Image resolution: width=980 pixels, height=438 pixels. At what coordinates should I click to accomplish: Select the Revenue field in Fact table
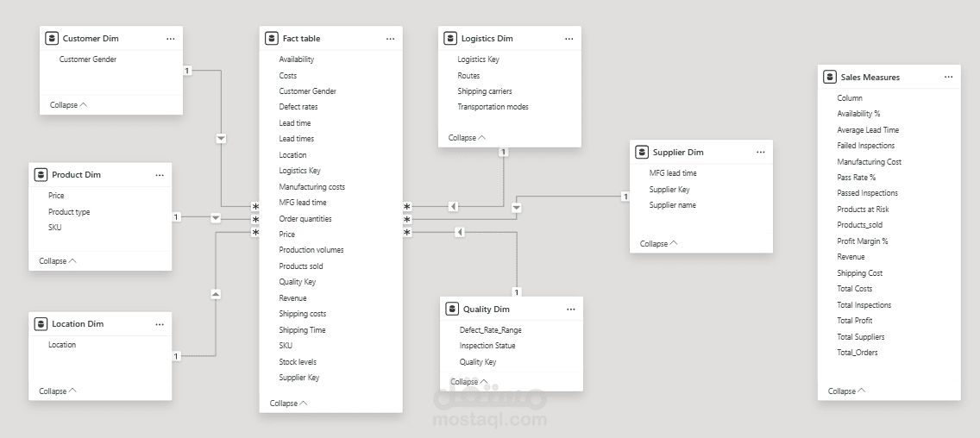292,298
